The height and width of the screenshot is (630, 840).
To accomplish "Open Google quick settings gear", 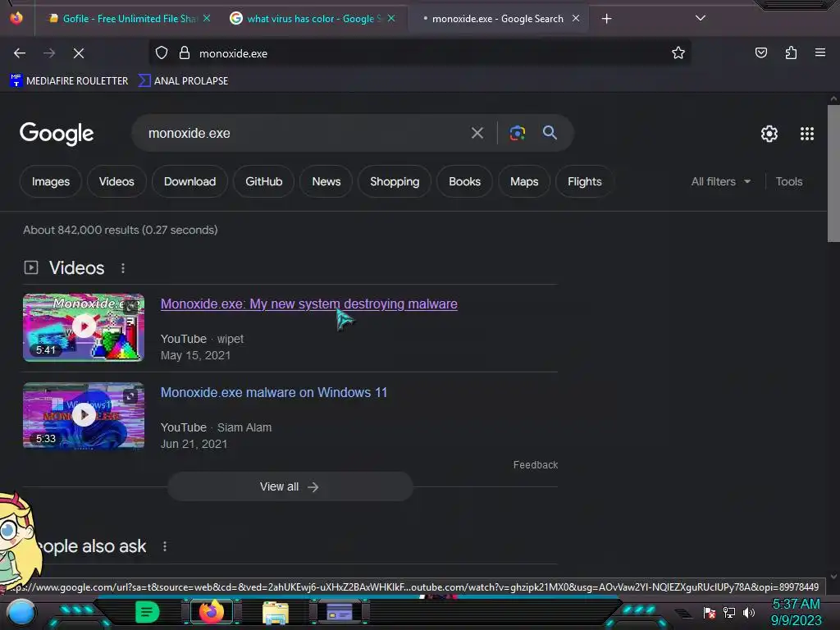I will [769, 134].
